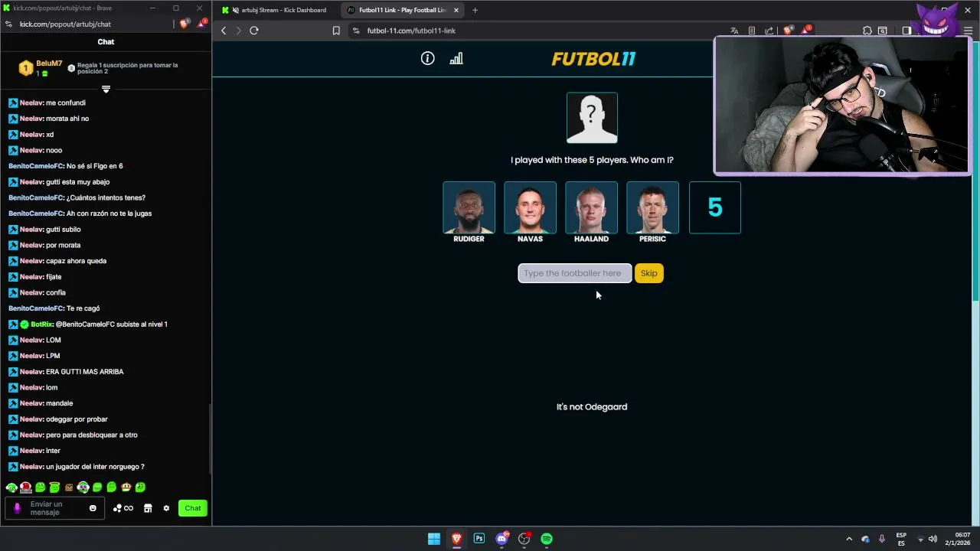Open the emoji picker in chat

93,508
